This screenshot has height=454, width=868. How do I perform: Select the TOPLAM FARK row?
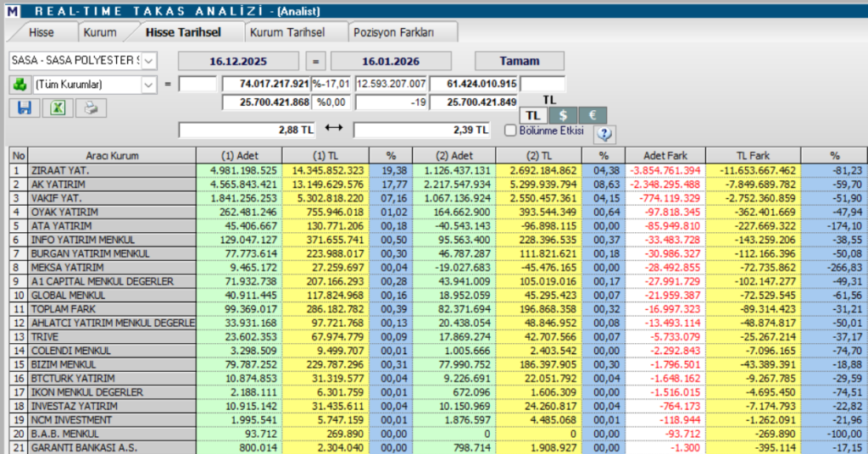437,309
